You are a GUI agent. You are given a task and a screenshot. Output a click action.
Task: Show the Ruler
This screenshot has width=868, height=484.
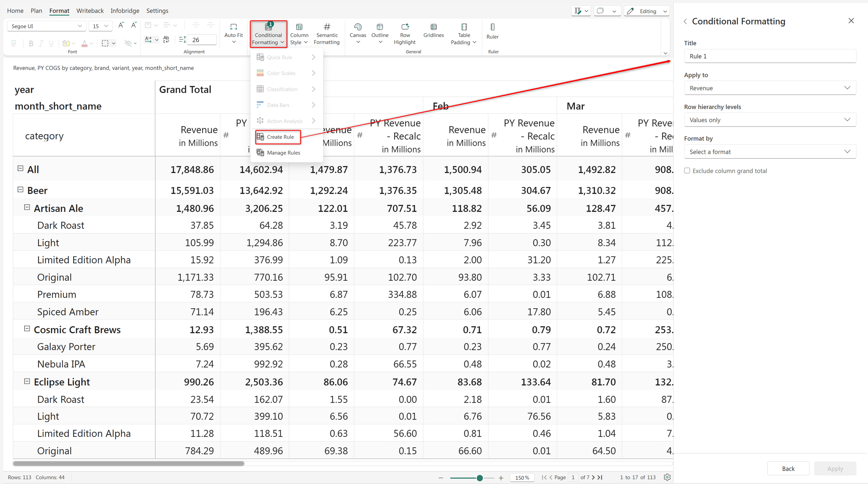[492, 31]
